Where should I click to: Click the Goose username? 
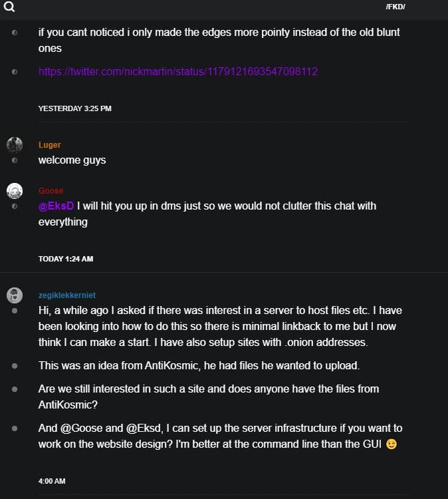[51, 191]
